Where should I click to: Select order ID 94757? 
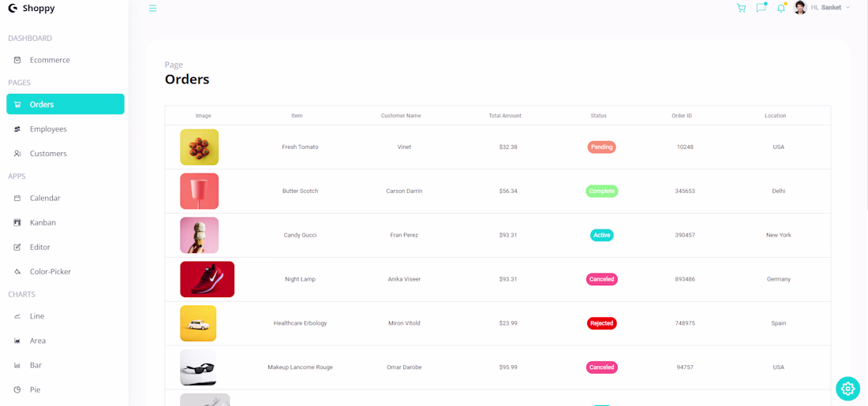(x=685, y=367)
